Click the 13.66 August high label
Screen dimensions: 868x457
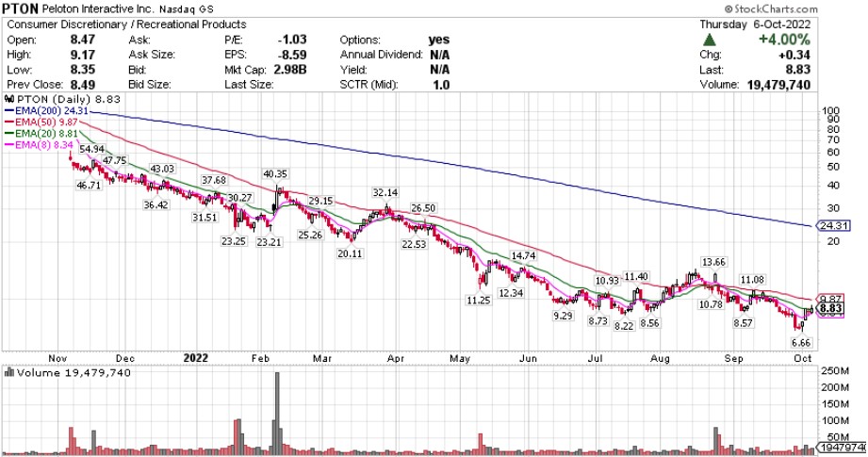713,262
